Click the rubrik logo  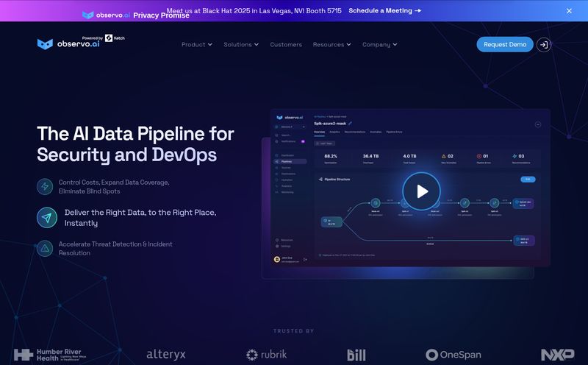pos(266,355)
